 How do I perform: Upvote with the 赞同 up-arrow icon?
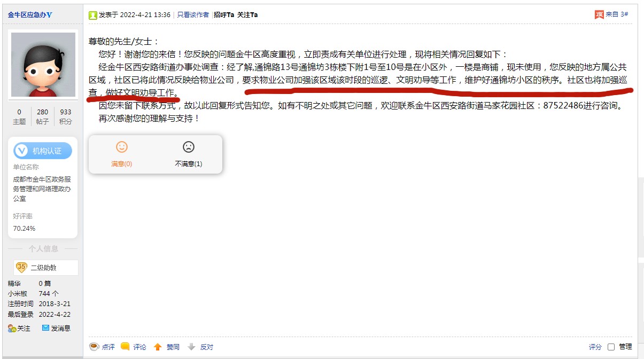click(x=158, y=347)
